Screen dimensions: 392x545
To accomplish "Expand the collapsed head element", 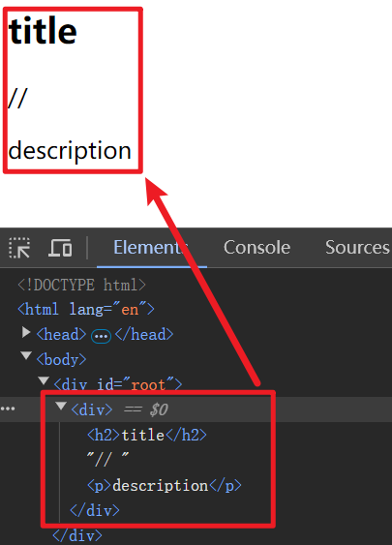I will point(26,332).
